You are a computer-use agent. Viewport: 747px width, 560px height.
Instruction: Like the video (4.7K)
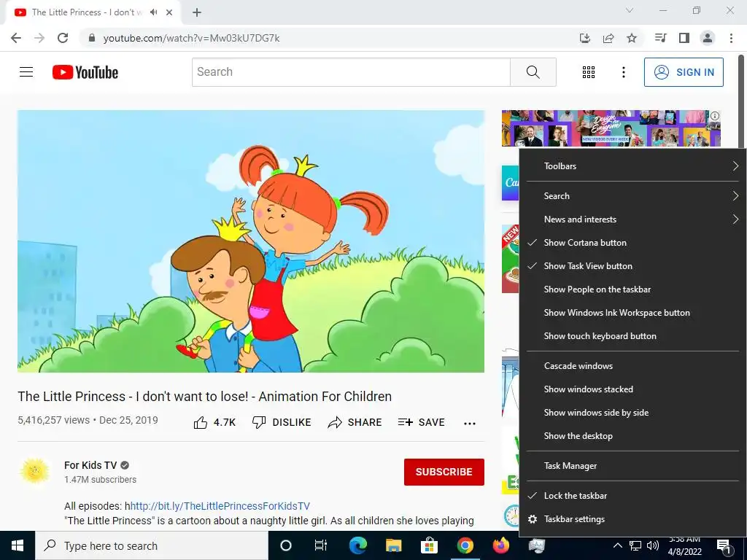coord(214,422)
